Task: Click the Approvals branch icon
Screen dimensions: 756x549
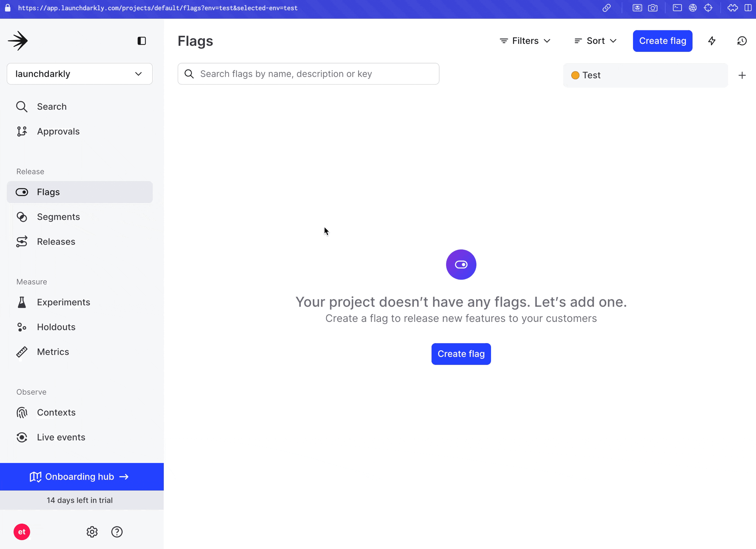Action: coord(22,131)
